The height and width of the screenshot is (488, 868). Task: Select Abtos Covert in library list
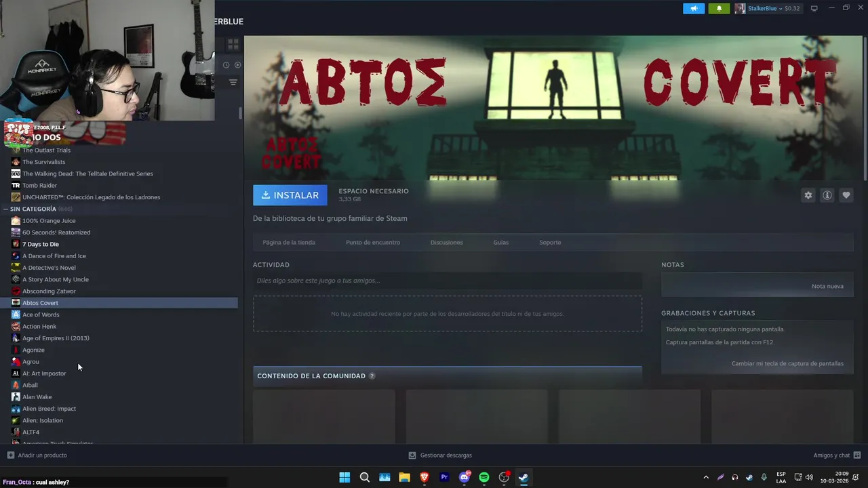pyautogui.click(x=119, y=303)
